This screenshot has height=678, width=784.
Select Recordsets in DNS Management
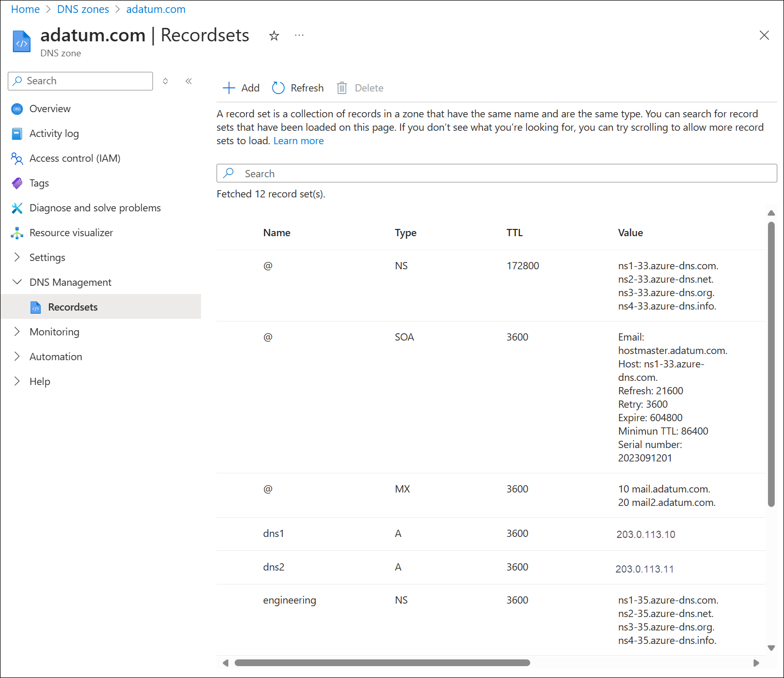[x=72, y=307]
